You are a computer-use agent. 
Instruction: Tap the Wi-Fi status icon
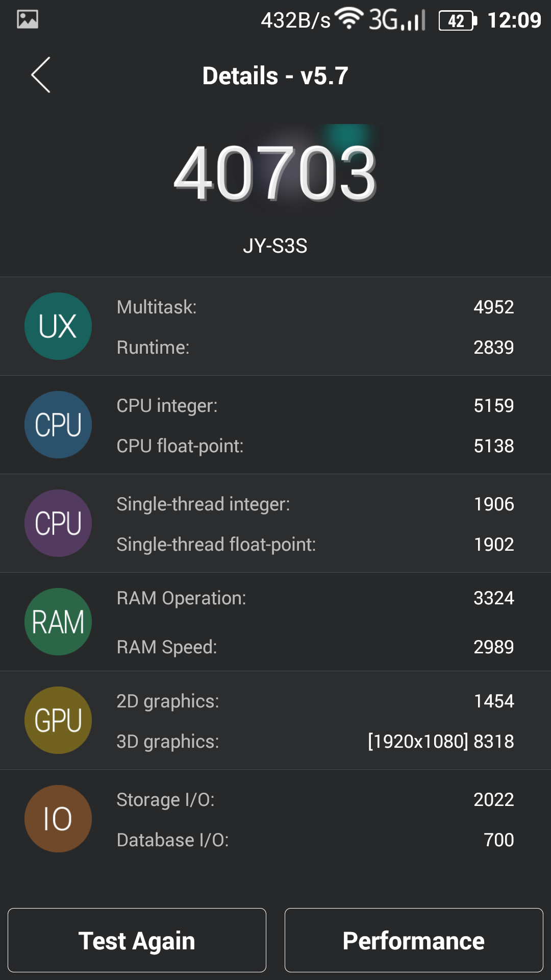tap(349, 19)
